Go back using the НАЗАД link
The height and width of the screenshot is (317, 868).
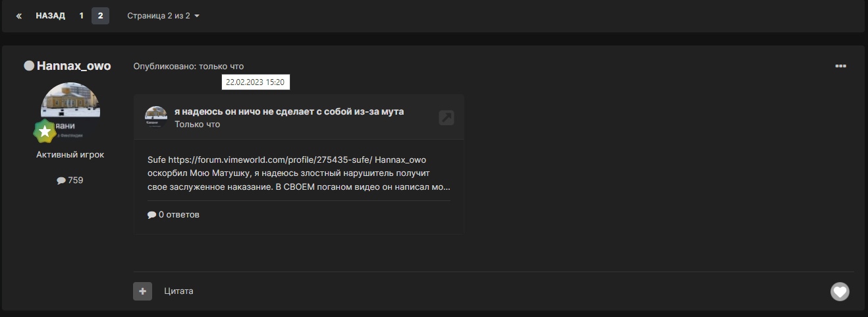pos(50,16)
